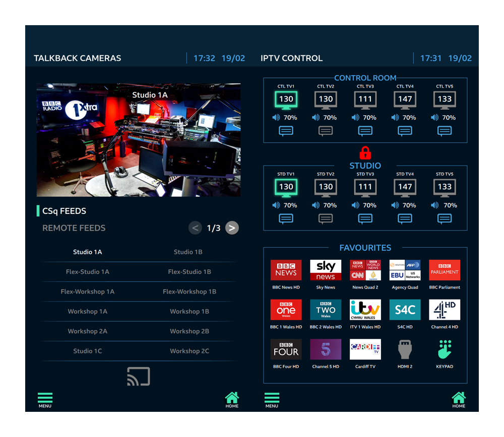
Task: Choose Workshop 2B camera feed
Action: [x=189, y=331]
